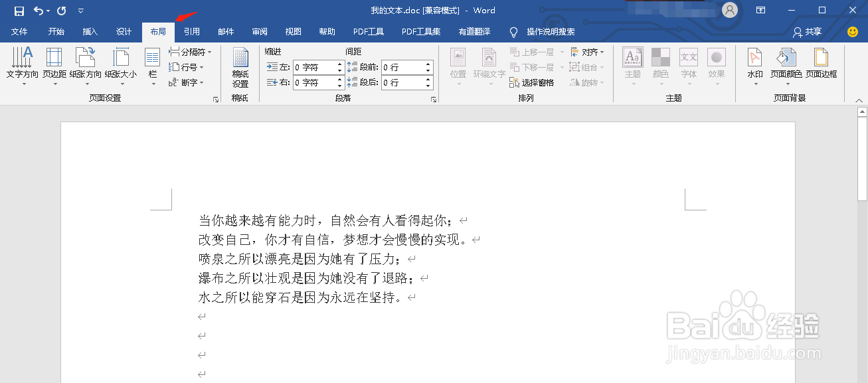
Task: Collapse the ribbon with the arrow
Action: [859, 100]
